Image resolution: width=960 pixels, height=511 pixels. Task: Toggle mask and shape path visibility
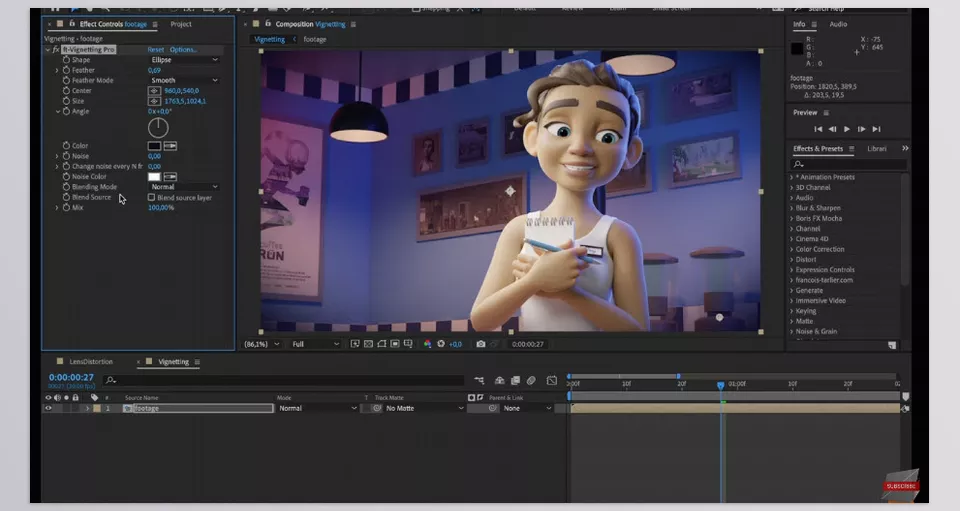(x=381, y=344)
